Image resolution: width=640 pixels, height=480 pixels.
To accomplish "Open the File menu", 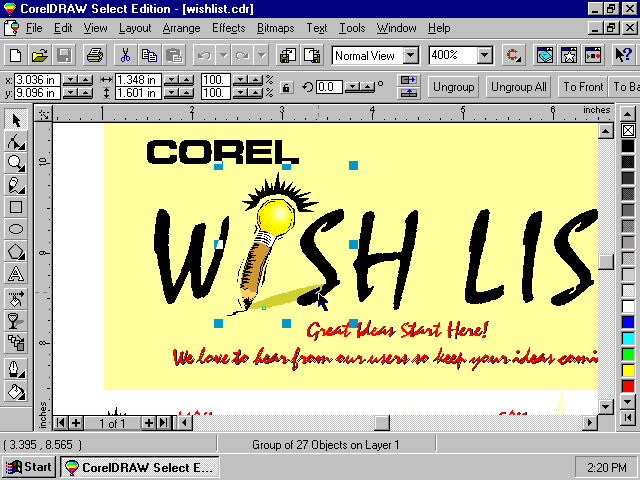I will click(34, 28).
